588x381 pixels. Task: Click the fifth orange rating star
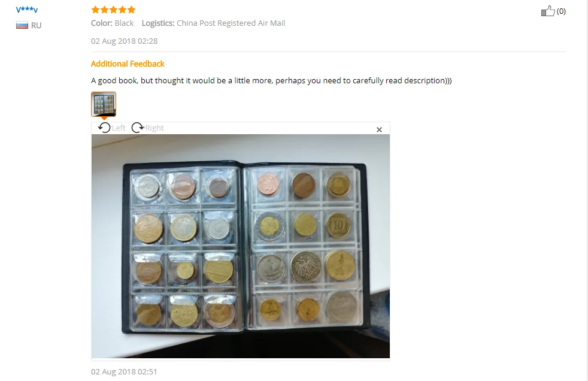pos(131,10)
